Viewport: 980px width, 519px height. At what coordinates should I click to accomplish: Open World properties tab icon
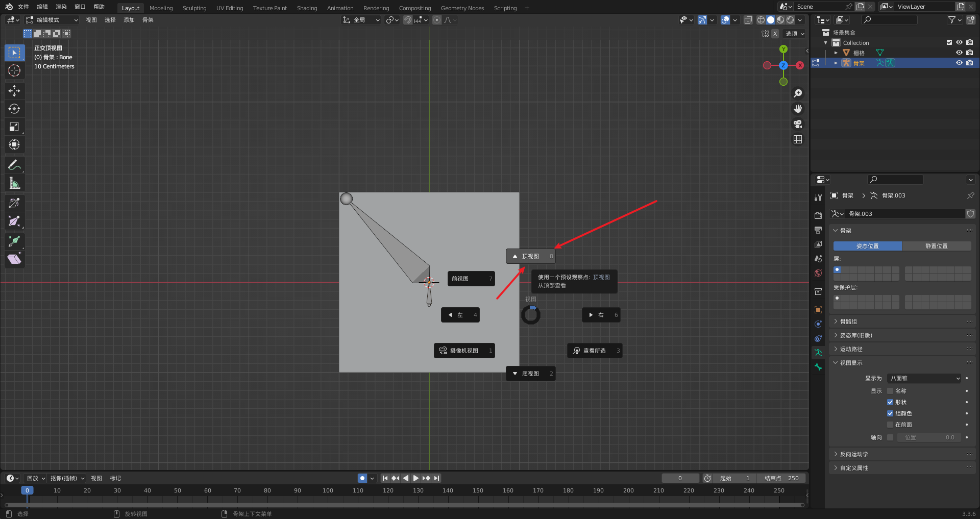[x=818, y=273]
